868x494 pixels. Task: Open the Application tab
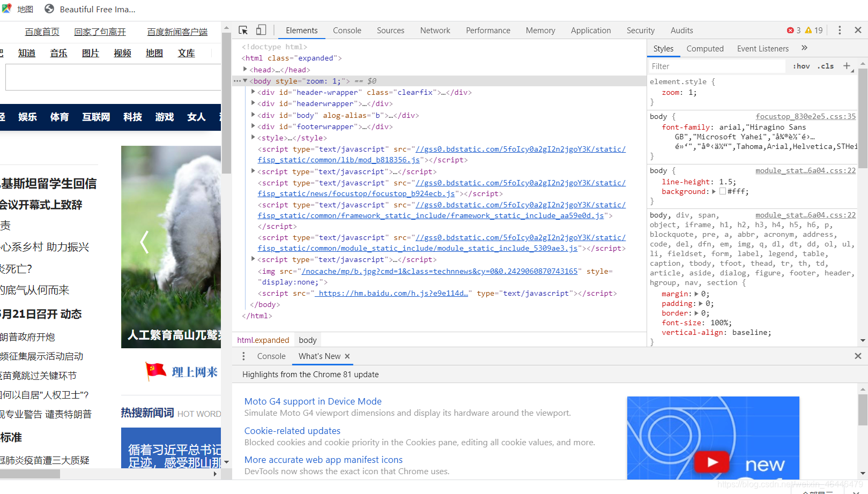pyautogui.click(x=591, y=31)
